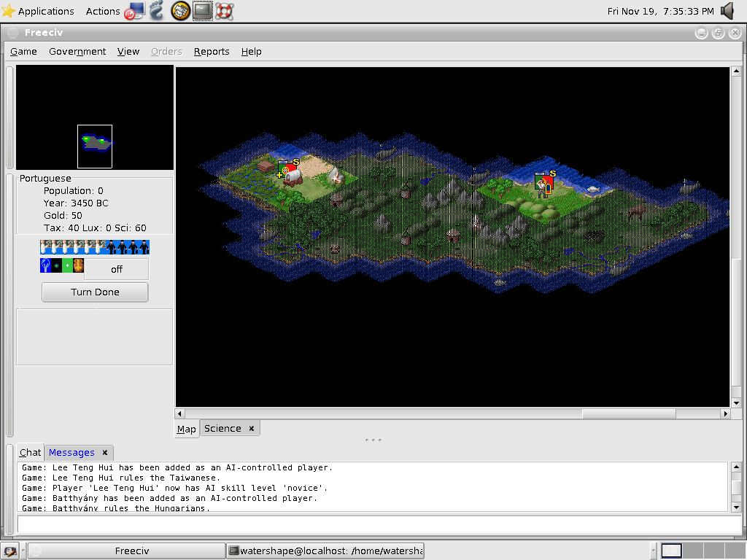
Task: Click the Freeciv button in the taskbar
Action: pyautogui.click(x=126, y=551)
